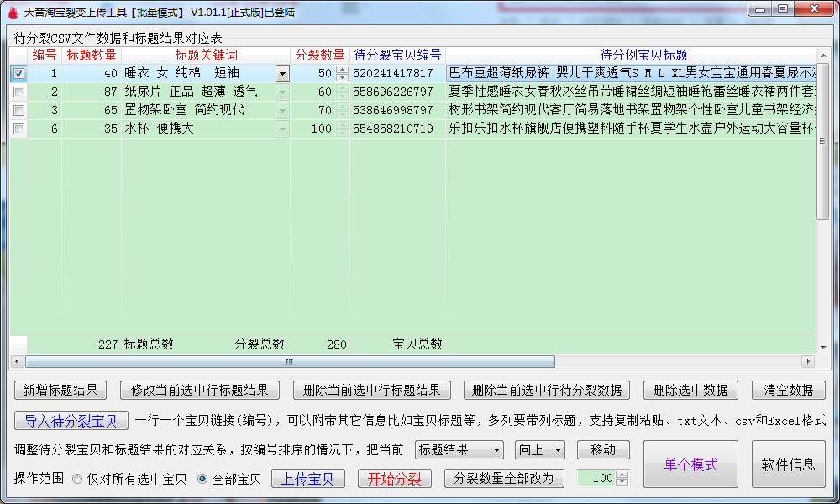Uncheck row 1 in the split data table

click(18, 73)
